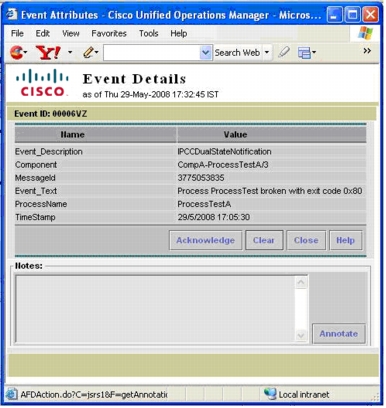The height and width of the screenshot is (408, 386).
Task: Maximize the Event Attributes window
Action: [352, 15]
